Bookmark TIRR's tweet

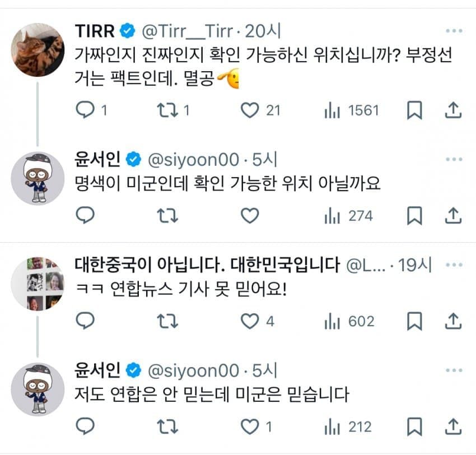tap(414, 110)
